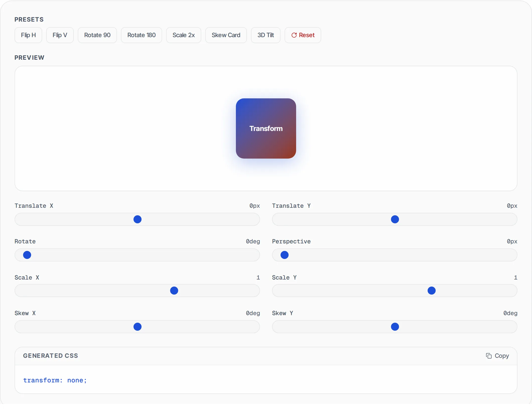Click the PRESETS heading
The height and width of the screenshot is (409, 532).
tap(29, 20)
